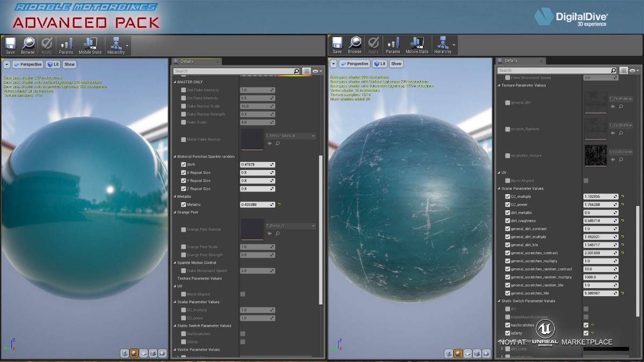Open Perspective menu in left viewport
Image resolution: width=644 pixels, height=362 pixels.
tap(28, 64)
